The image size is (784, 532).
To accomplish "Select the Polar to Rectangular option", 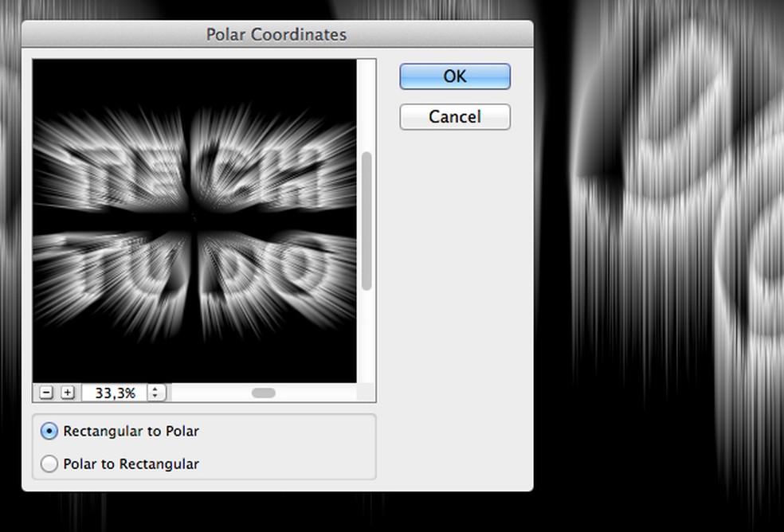I will [120, 464].
